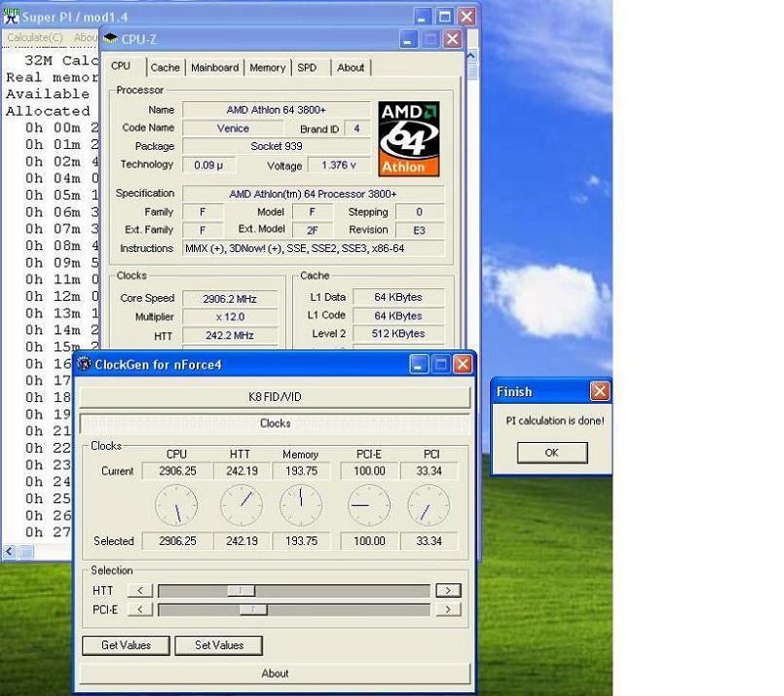Click Get Values in ClockGen

tap(126, 645)
